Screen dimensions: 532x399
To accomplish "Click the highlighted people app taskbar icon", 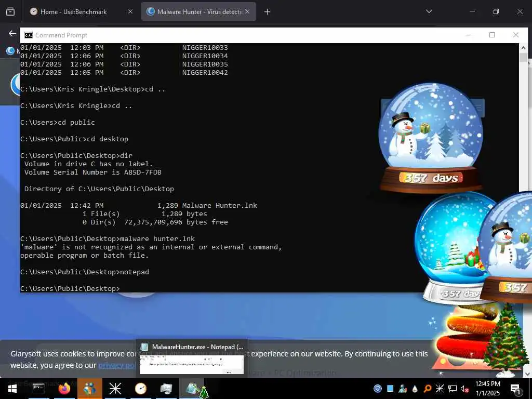I will click(x=90, y=389).
